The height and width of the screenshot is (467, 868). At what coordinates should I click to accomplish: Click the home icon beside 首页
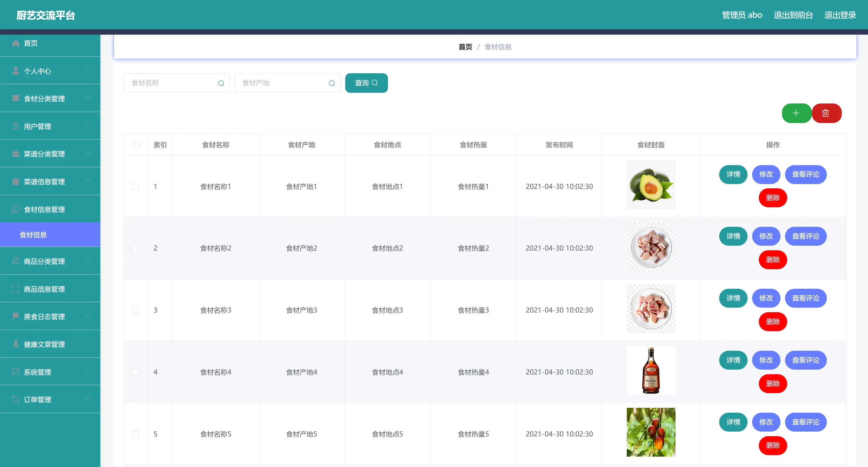tap(16, 43)
